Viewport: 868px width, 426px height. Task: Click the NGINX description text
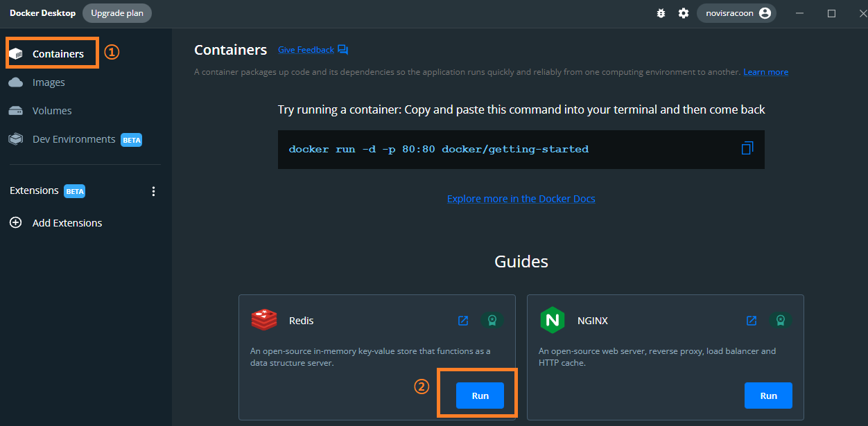(x=657, y=357)
